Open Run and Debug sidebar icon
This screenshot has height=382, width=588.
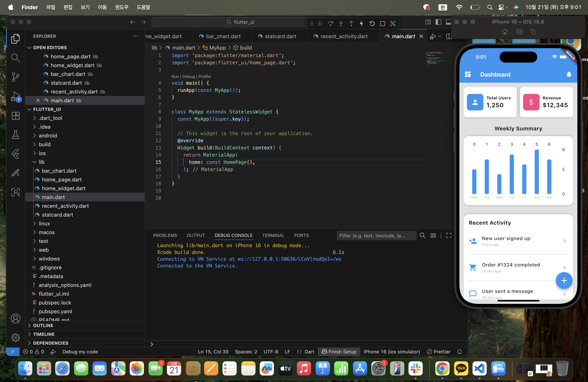15,96
